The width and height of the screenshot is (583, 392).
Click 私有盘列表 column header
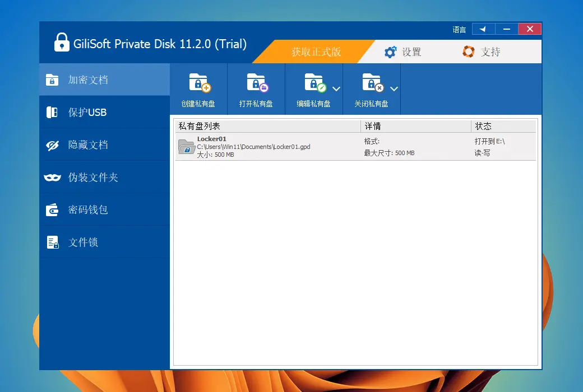[x=268, y=127]
